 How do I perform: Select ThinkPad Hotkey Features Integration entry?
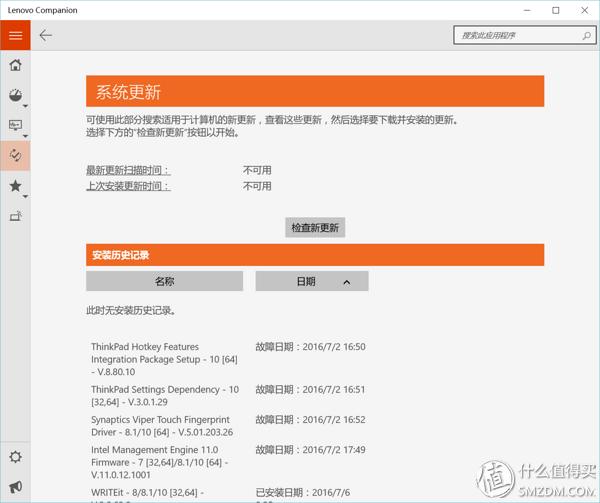click(164, 359)
